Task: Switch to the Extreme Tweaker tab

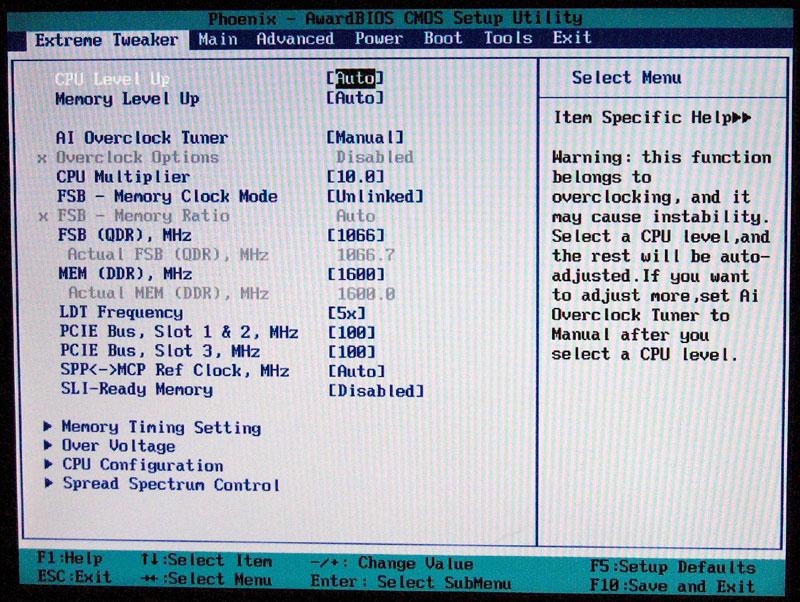Action: [x=107, y=40]
